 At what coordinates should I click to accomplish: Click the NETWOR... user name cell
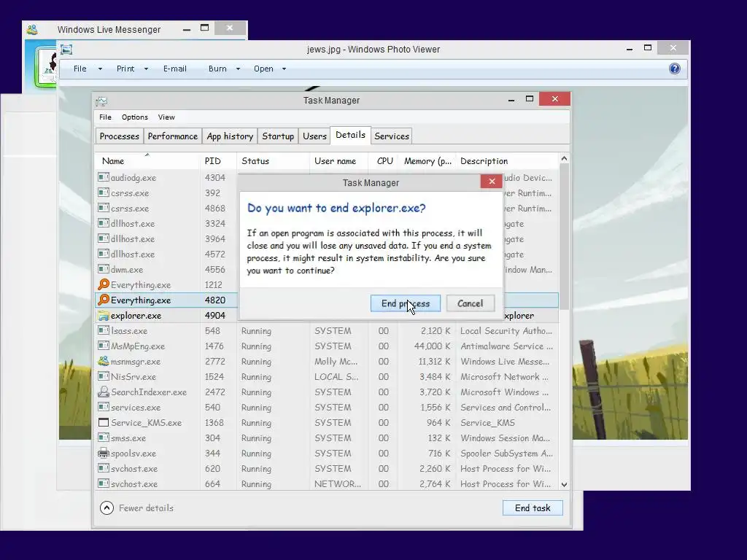click(338, 484)
